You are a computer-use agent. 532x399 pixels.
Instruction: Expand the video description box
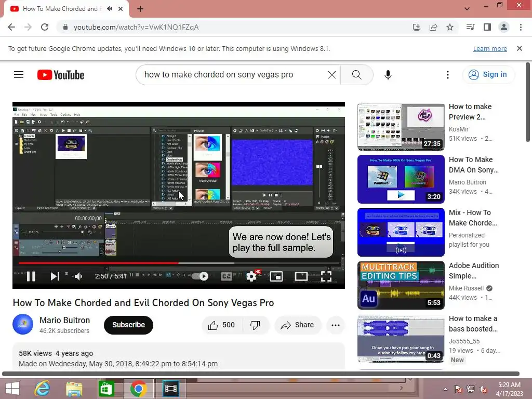(x=179, y=356)
